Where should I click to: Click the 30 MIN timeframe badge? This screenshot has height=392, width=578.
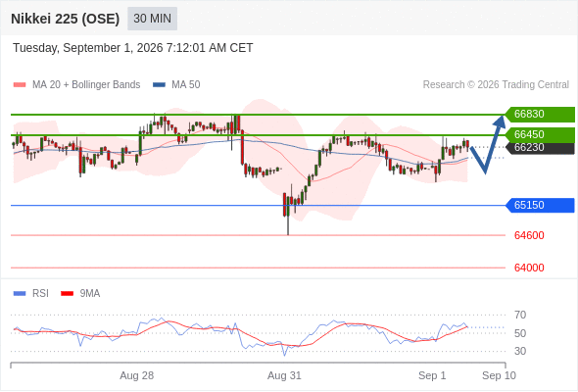[152, 19]
